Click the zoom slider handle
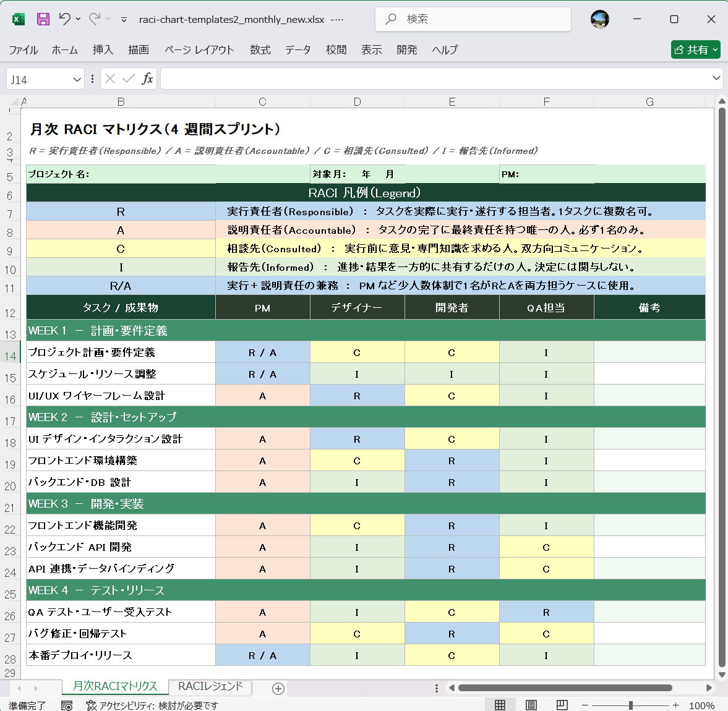728x711 pixels. [630, 705]
